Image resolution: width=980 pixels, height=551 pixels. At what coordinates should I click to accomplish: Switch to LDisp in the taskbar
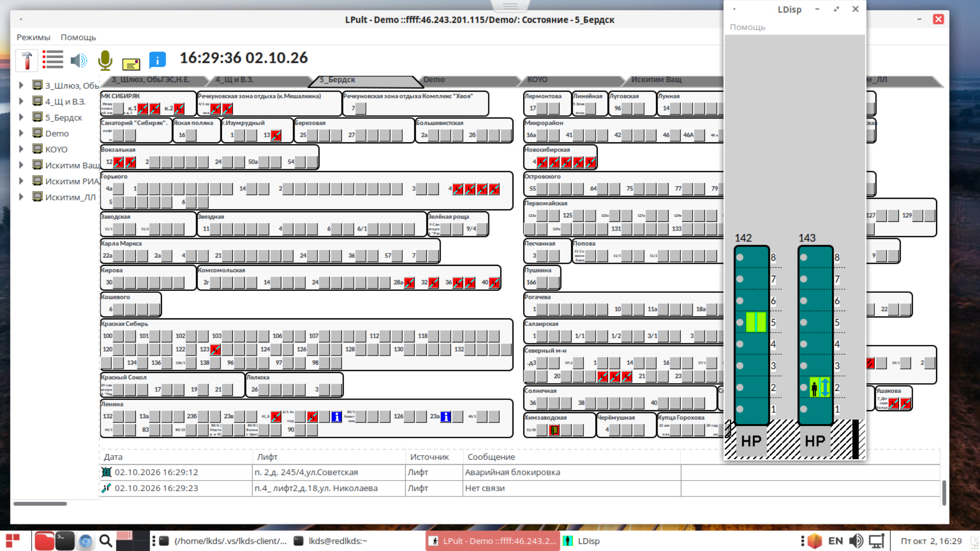tap(582, 541)
